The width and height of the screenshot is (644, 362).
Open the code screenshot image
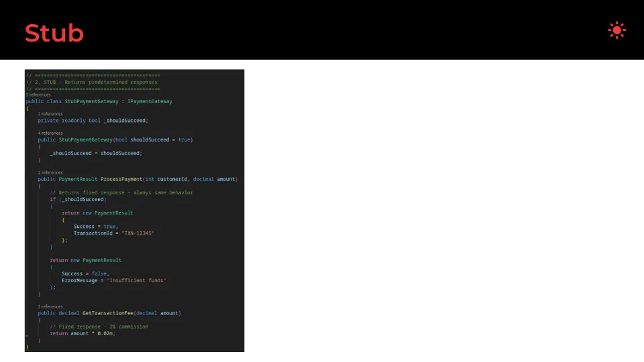pos(134,210)
